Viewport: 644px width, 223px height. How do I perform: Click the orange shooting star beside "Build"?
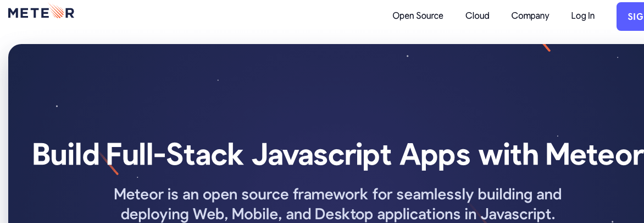tap(108, 162)
